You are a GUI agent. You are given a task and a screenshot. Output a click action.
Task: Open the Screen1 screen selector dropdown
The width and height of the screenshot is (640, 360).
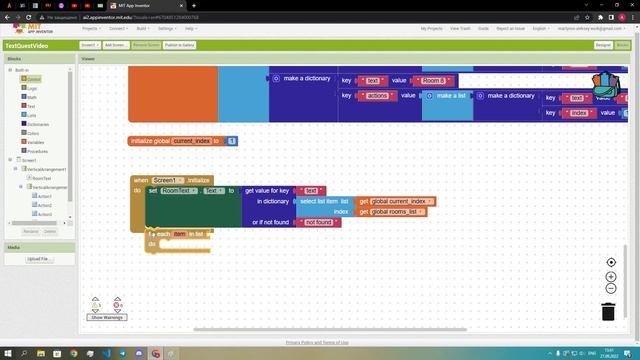coord(90,45)
